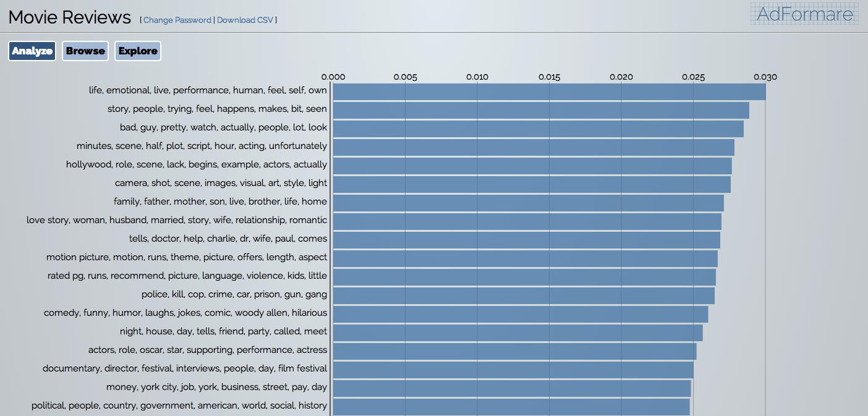The image size is (868, 416).
Task: Select bar for 'minutes, scene, half, plot' topic
Action: click(534, 147)
